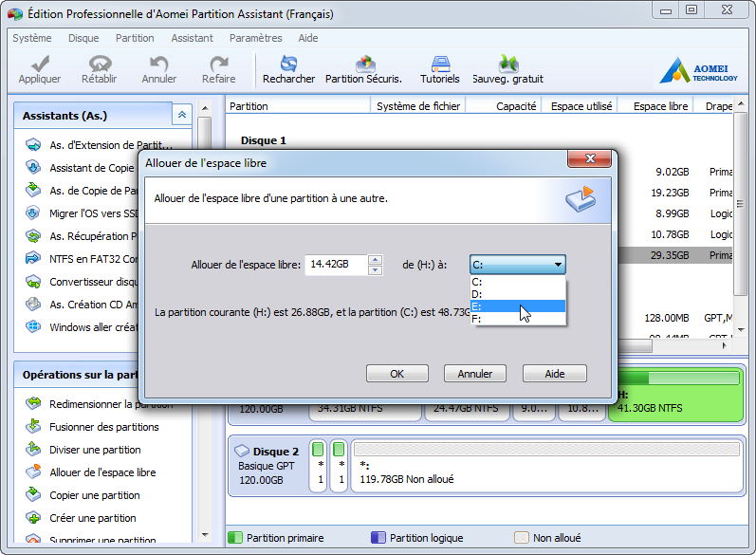Click the Rétablir toolbar icon
The height and width of the screenshot is (555, 756).
(x=100, y=64)
